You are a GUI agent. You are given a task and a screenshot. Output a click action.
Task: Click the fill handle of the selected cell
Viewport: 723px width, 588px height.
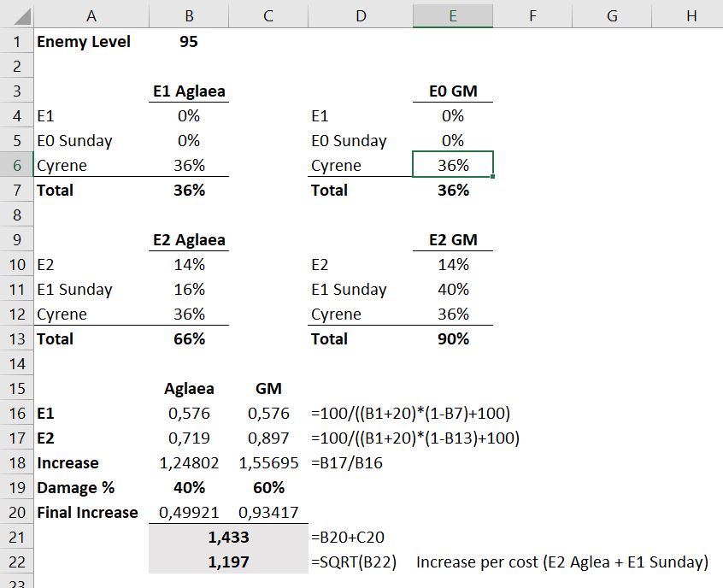[x=492, y=177]
